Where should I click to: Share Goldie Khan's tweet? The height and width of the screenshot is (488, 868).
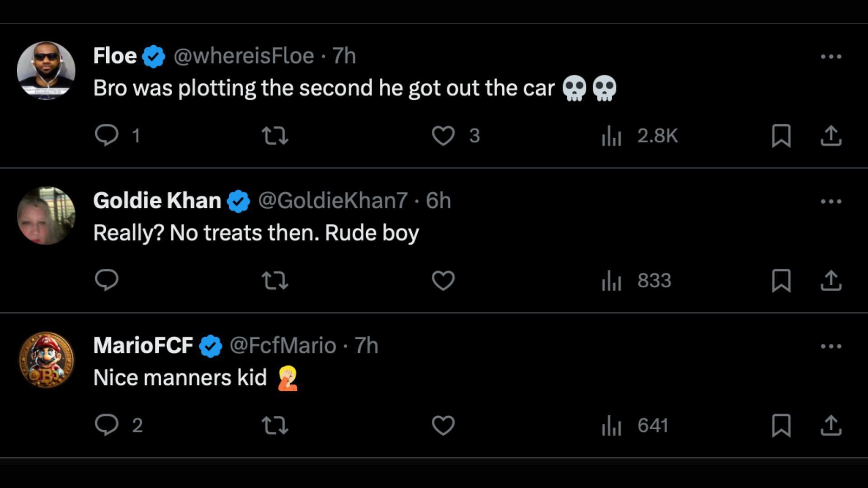coord(830,280)
